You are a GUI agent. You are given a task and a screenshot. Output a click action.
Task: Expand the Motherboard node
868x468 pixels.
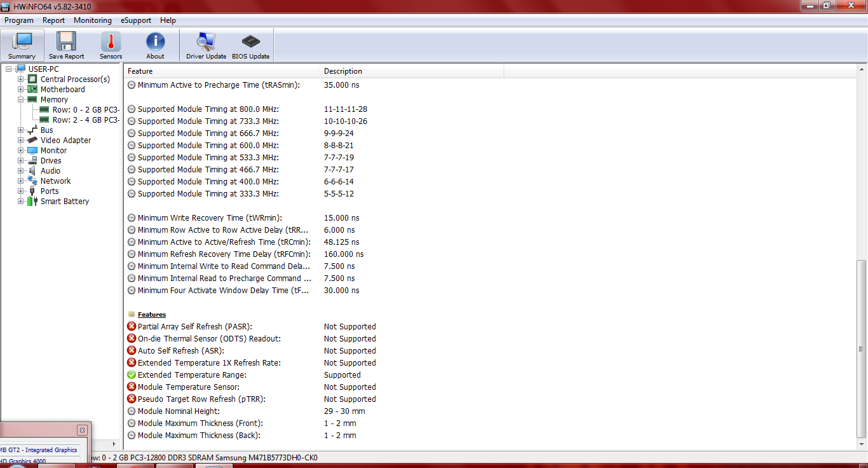click(x=21, y=89)
